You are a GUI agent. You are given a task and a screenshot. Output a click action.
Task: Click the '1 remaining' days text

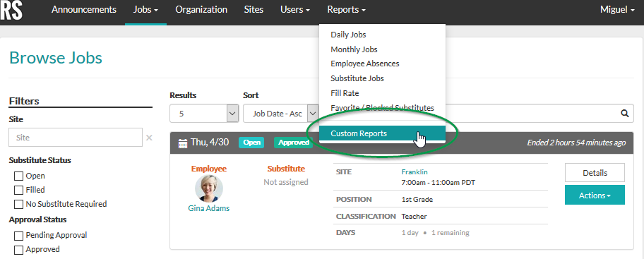450,233
